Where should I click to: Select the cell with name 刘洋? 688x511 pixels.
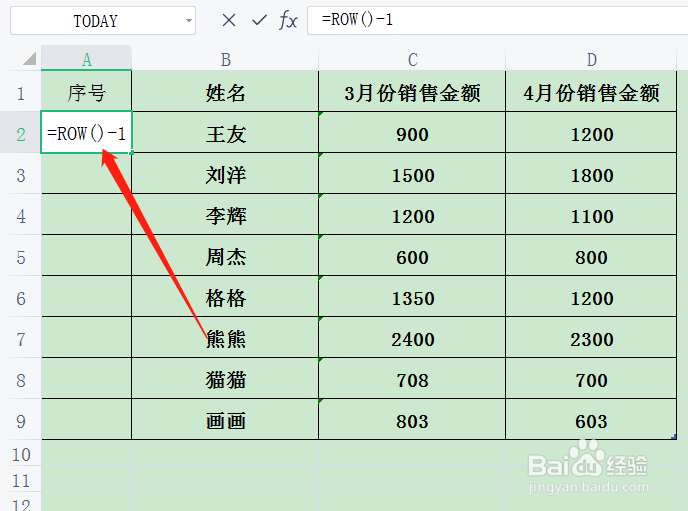tap(225, 175)
